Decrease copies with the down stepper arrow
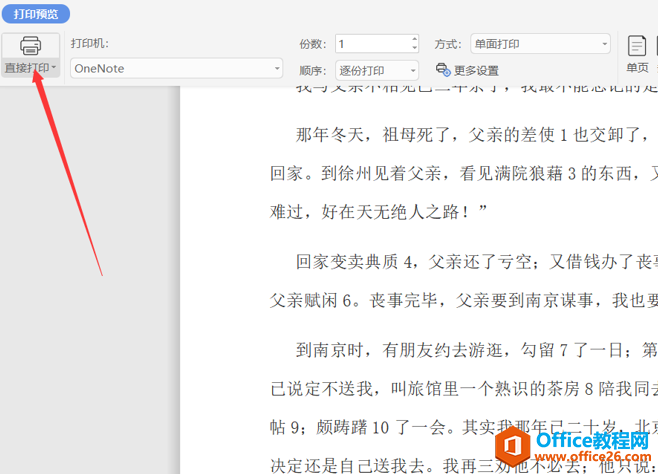This screenshot has height=474, width=658. 415,48
